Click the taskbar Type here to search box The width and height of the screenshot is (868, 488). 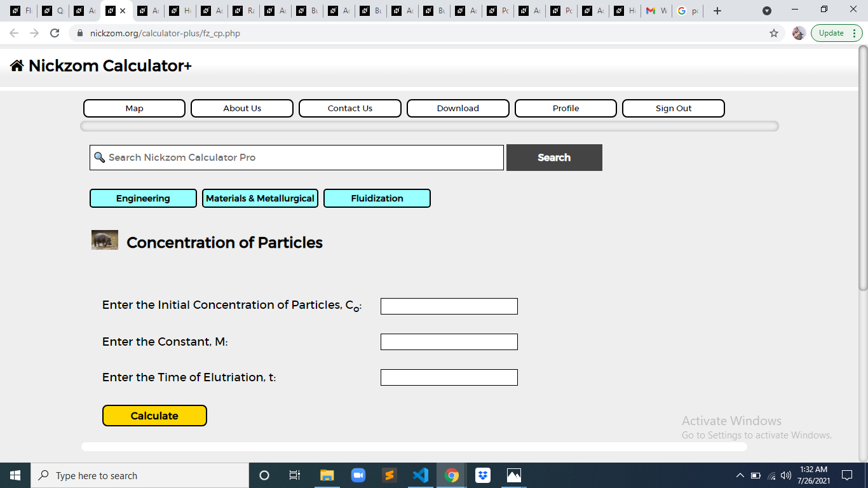(x=140, y=475)
